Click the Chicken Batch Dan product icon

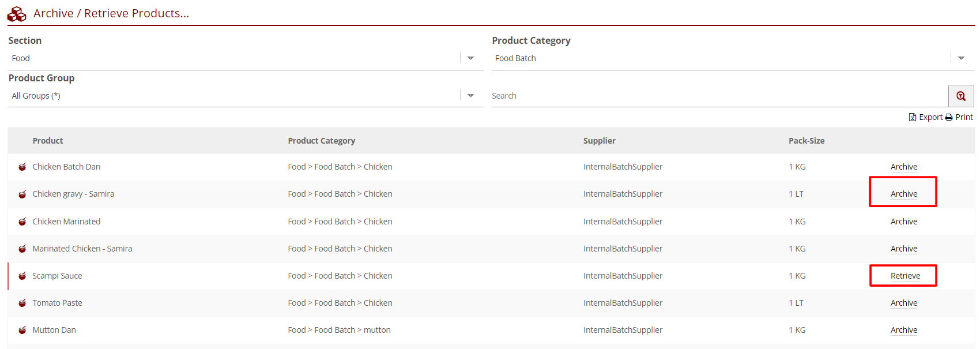point(22,167)
